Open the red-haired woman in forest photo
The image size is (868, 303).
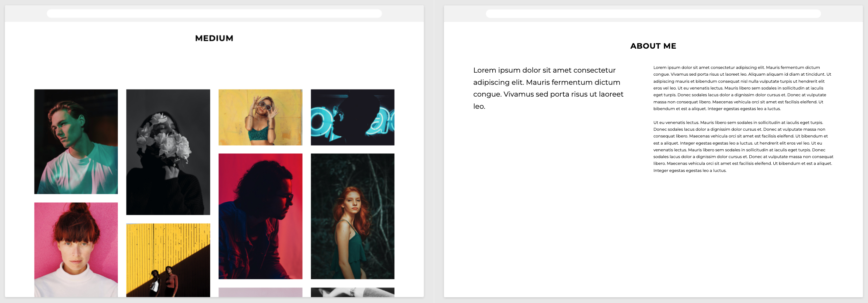coord(352,216)
